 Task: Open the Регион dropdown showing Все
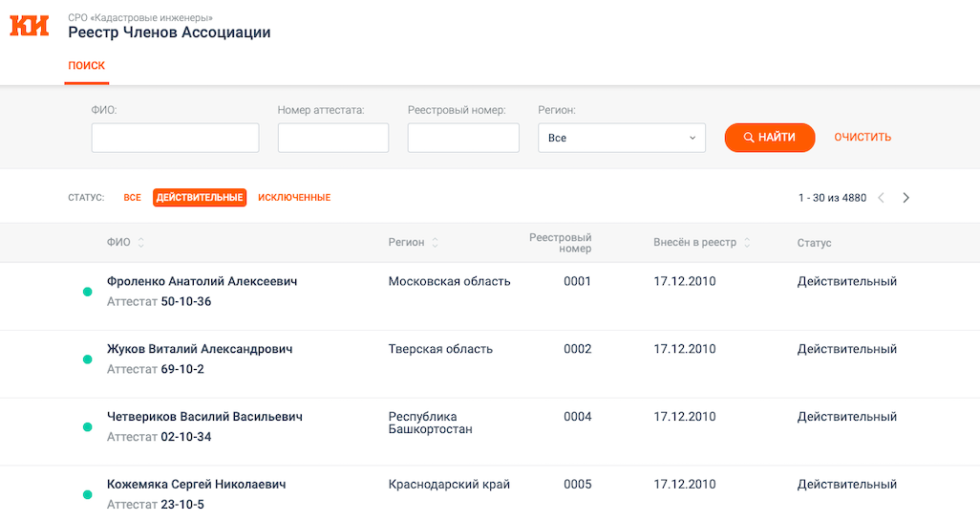pos(622,138)
